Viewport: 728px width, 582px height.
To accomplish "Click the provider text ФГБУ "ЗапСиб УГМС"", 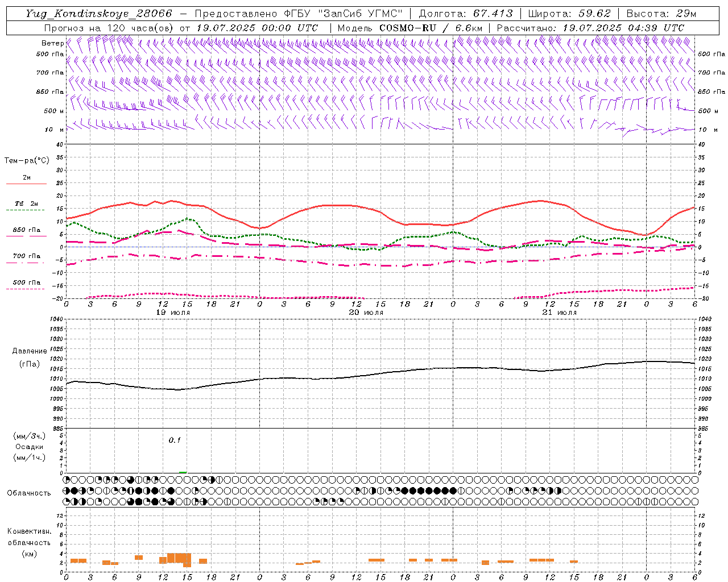I will point(344,14).
